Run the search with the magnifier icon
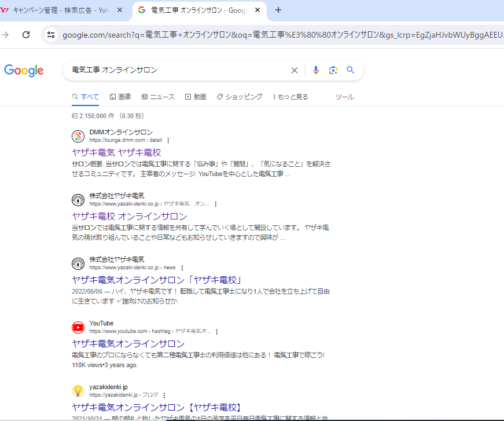Screen dimensions: 504x421 pyautogui.click(x=350, y=69)
